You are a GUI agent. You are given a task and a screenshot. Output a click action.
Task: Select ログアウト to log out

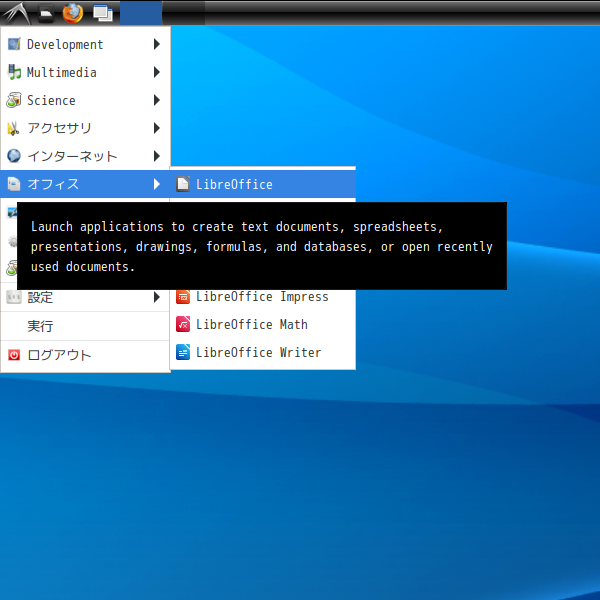pyautogui.click(x=85, y=355)
